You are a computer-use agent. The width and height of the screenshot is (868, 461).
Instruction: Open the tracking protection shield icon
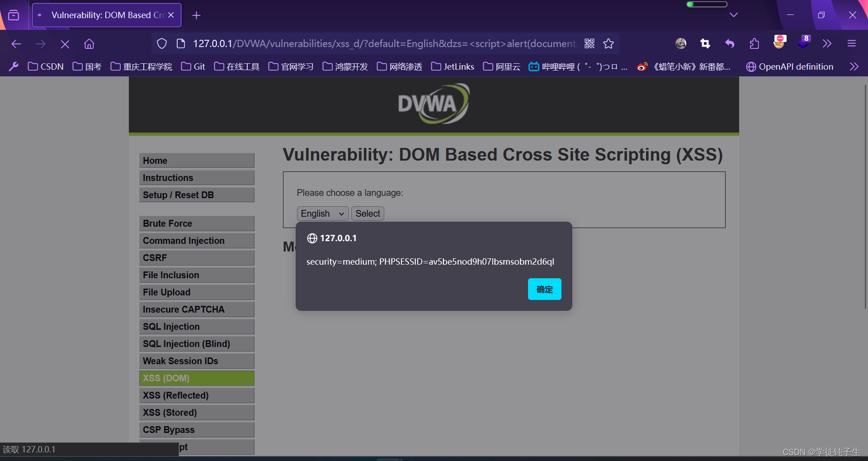click(162, 43)
